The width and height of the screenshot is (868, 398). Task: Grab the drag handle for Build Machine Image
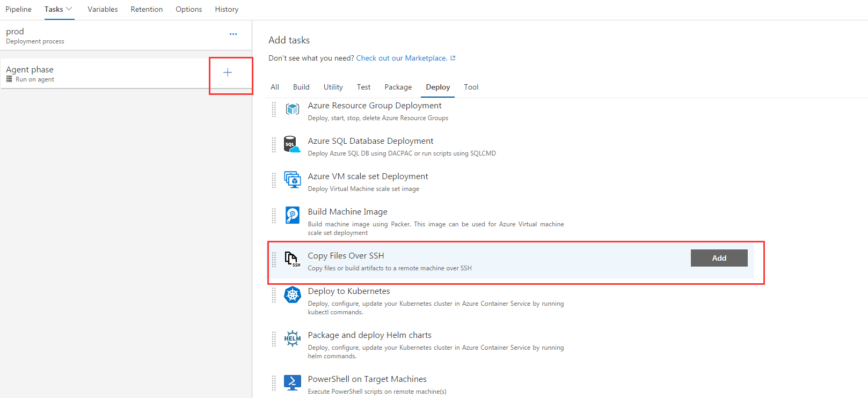coord(274,216)
